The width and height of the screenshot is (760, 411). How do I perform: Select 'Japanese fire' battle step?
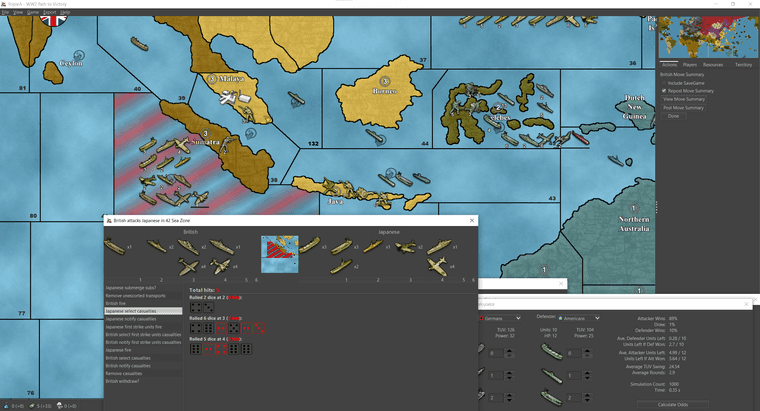tap(143, 350)
